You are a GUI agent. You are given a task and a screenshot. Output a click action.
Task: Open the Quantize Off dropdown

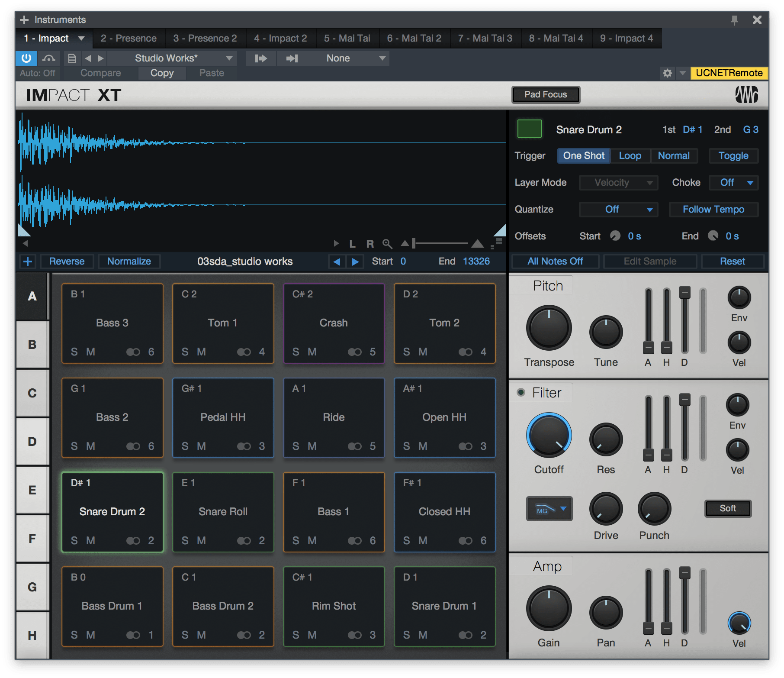tap(618, 209)
